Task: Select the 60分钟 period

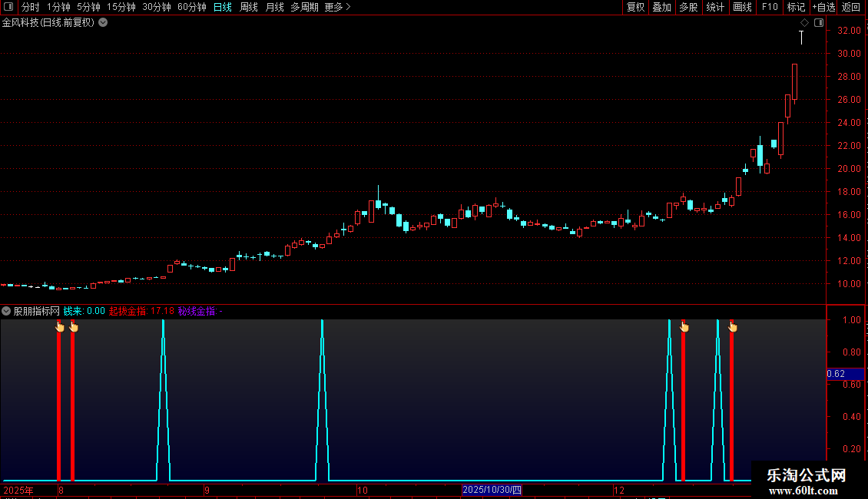Action: point(192,7)
